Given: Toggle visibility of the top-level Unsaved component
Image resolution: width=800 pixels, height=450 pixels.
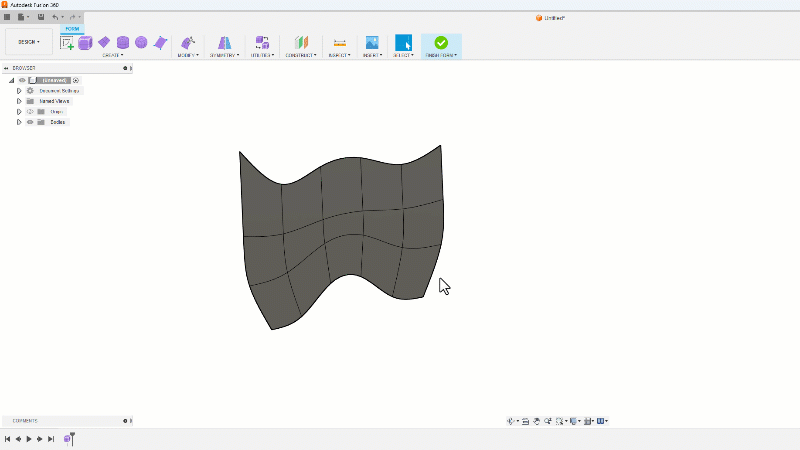Looking at the screenshot, I should coord(22,80).
